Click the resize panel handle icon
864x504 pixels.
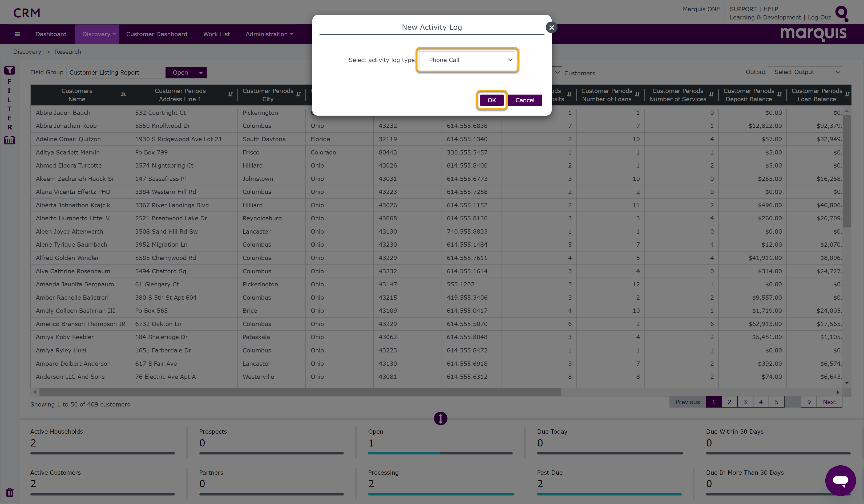440,418
